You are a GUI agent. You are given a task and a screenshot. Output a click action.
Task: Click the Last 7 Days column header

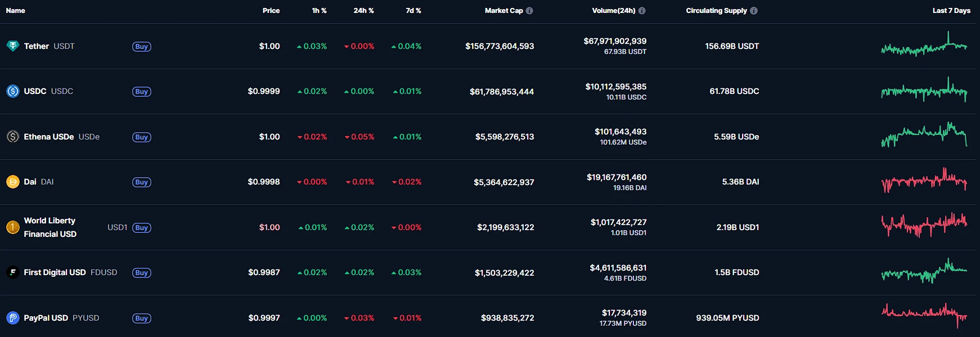click(x=951, y=11)
